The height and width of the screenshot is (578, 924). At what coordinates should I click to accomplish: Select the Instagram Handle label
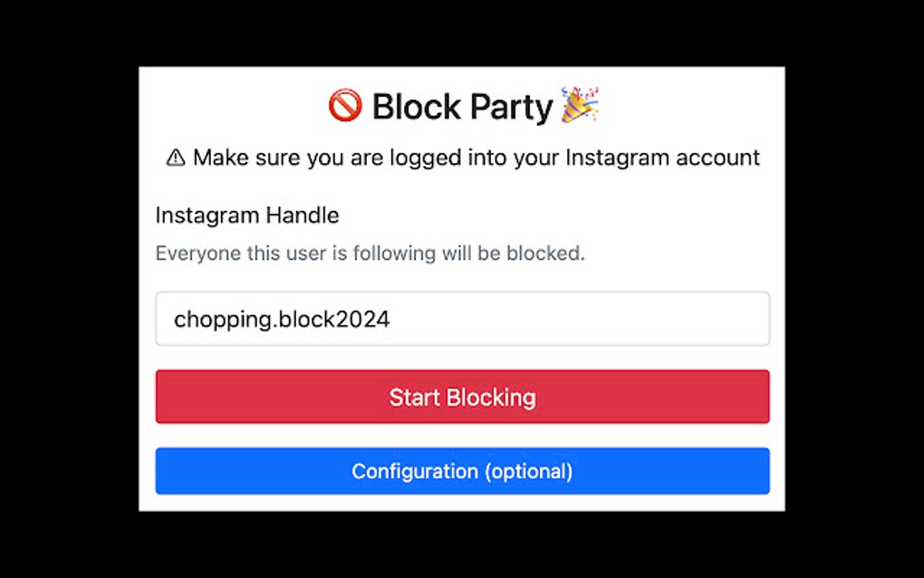(247, 216)
